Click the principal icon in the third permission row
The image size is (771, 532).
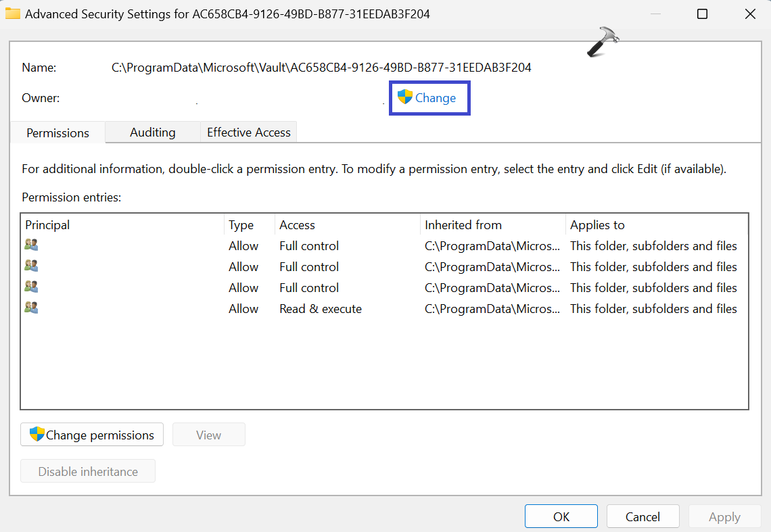point(31,287)
